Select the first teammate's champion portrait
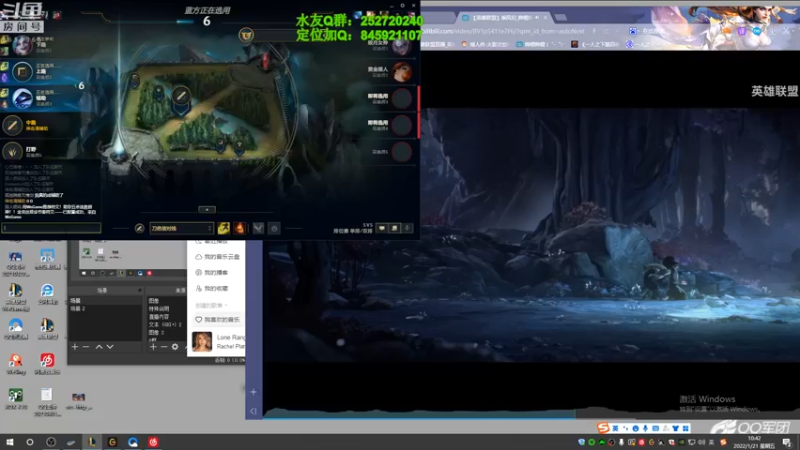 (x=22, y=45)
